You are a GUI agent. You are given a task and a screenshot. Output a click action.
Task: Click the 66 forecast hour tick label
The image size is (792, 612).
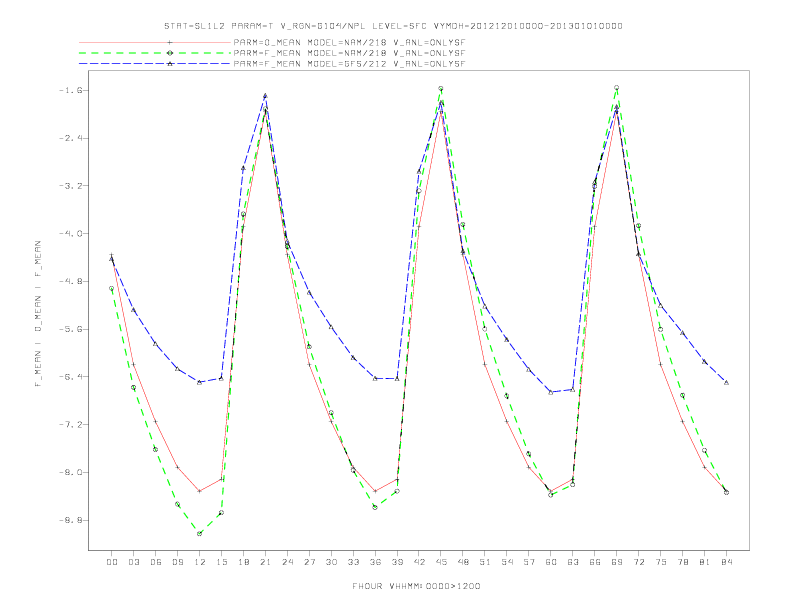pyautogui.click(x=595, y=562)
